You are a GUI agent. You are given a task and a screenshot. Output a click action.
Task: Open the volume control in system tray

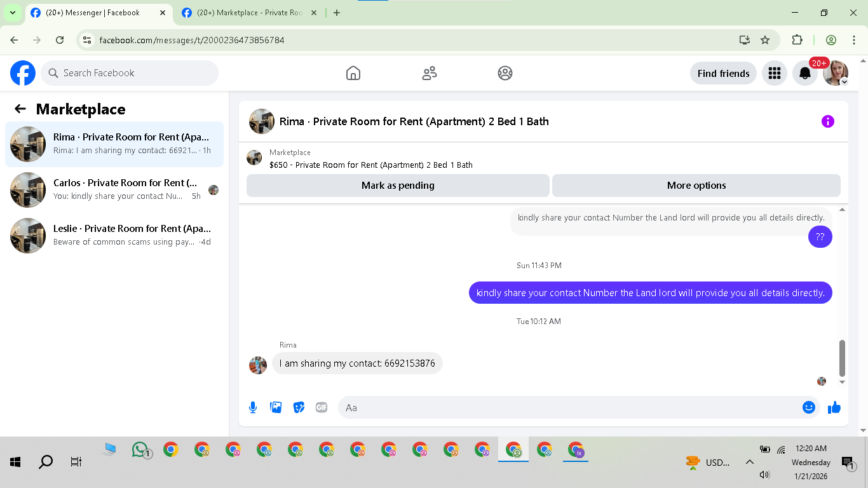764,474
